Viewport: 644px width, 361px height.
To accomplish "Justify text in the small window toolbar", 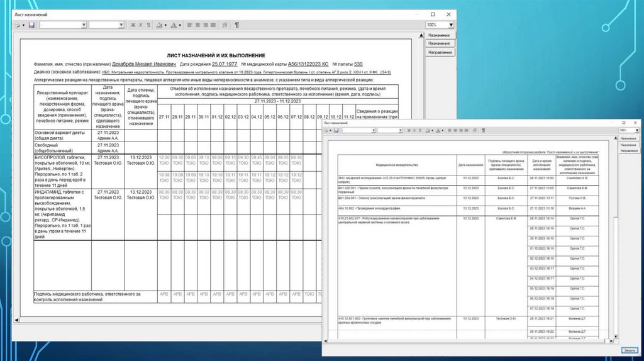I will (x=466, y=131).
